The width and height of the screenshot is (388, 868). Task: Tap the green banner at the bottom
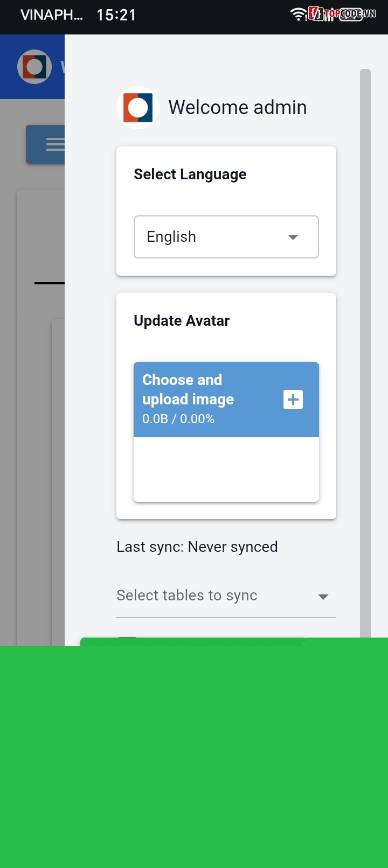click(194, 754)
